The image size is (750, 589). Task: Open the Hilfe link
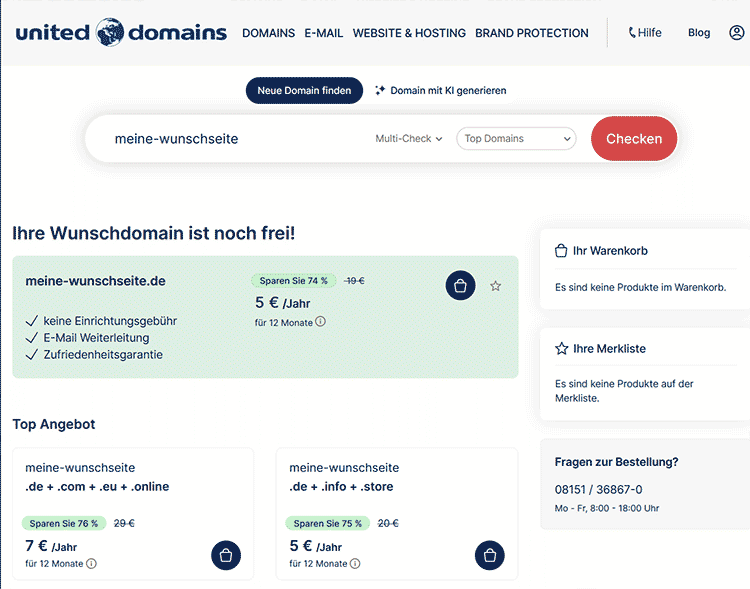point(645,33)
